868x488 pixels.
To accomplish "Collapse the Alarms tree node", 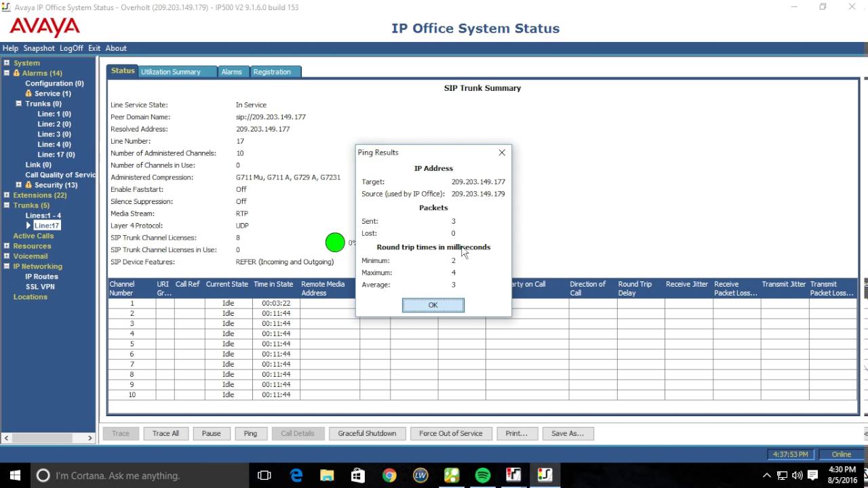I will click(6, 73).
